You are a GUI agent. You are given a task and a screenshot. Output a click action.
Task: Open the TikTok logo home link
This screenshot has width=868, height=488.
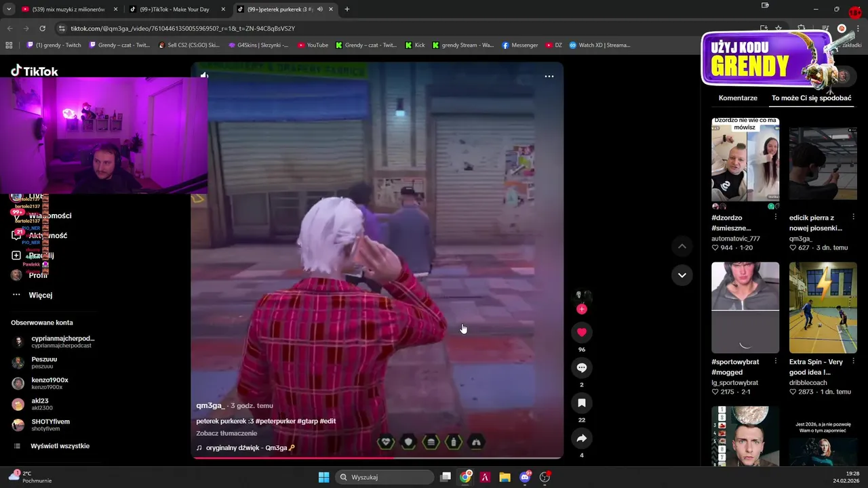[x=35, y=71]
